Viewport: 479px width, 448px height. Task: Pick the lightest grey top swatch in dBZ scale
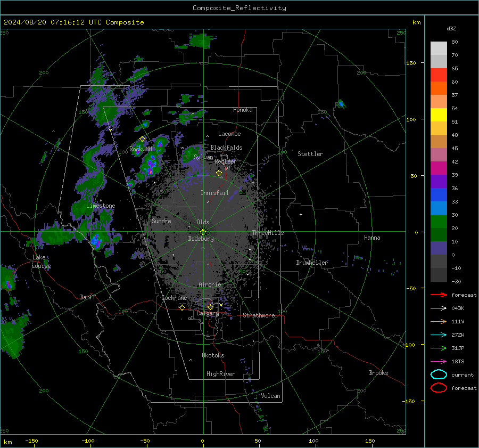coord(439,48)
